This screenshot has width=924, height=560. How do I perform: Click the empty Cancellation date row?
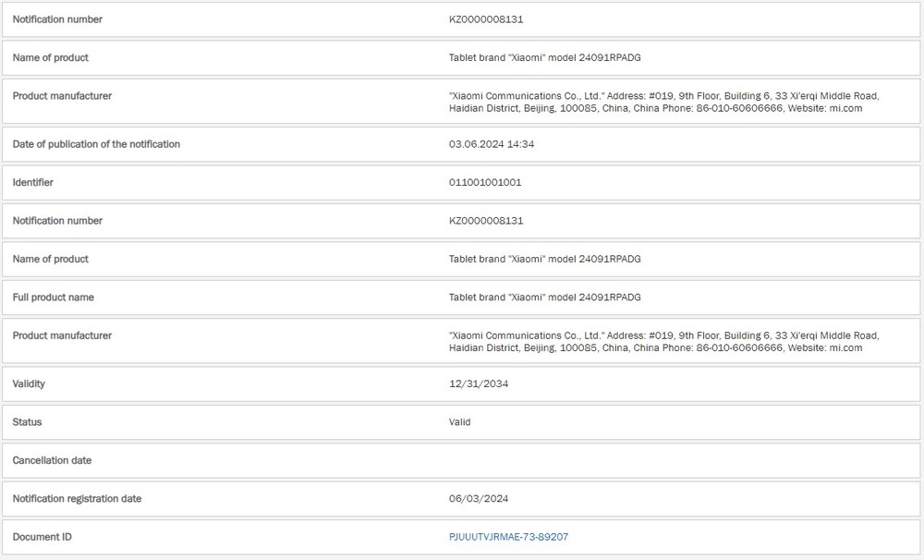point(461,460)
